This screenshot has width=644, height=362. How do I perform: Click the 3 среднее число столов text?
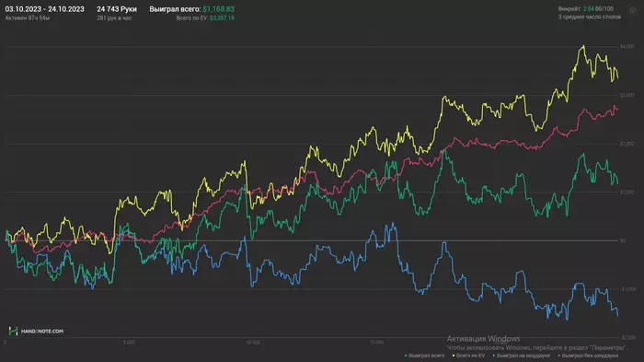[589, 17]
